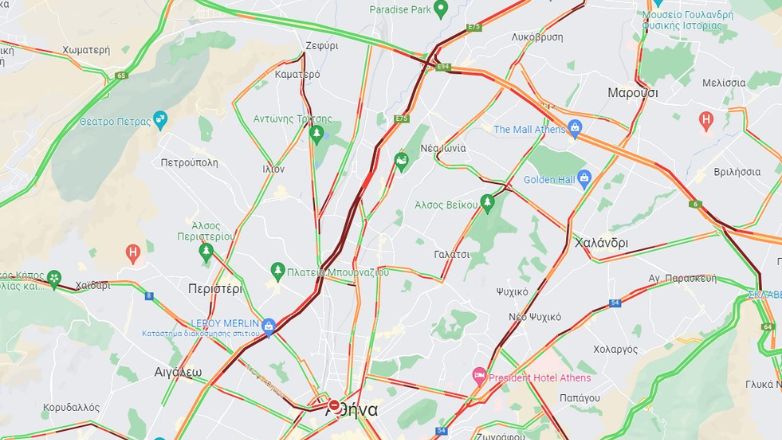
Task: Select route 65 highway shield
Action: (121, 76)
